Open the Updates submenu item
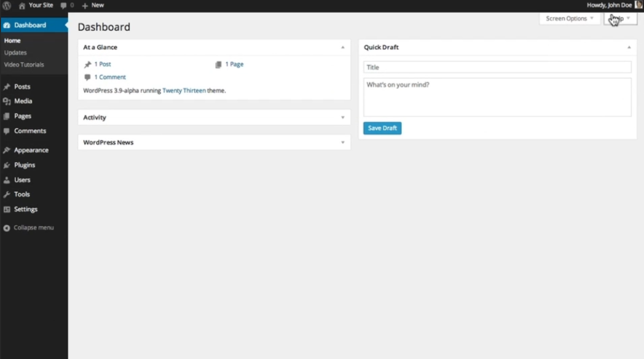 [x=15, y=53]
